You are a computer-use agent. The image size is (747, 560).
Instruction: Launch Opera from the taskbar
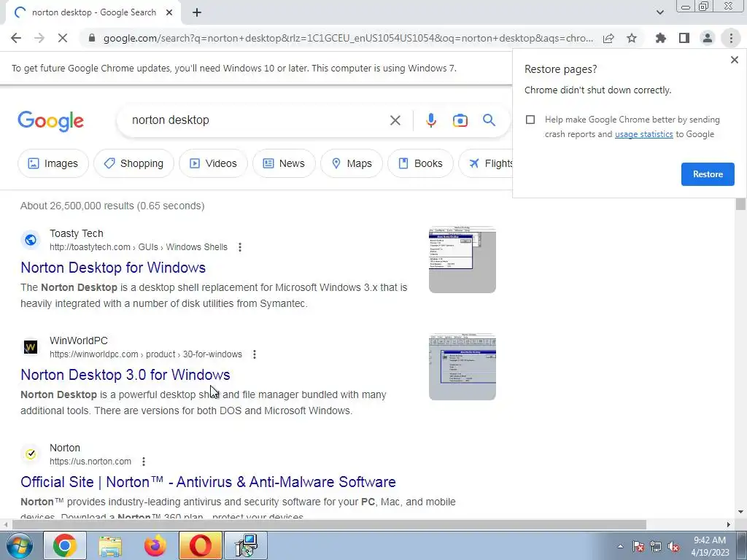point(201,545)
